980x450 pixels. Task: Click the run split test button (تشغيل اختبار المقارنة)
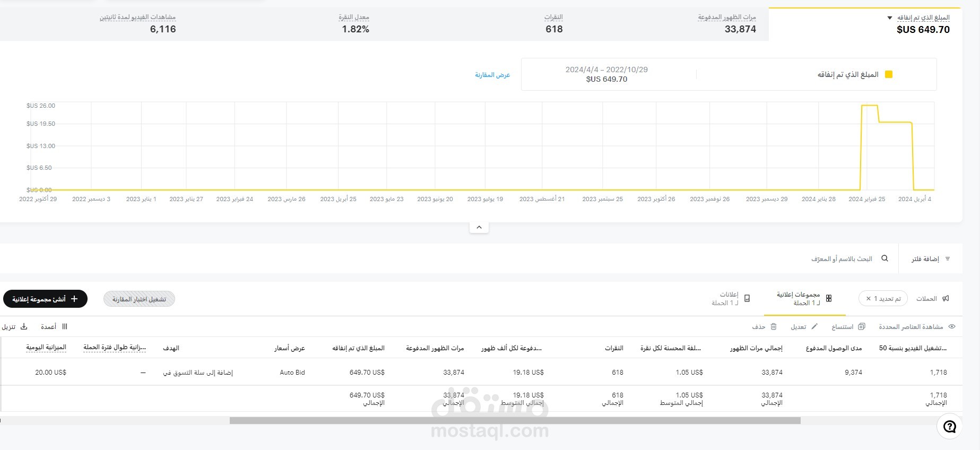click(139, 299)
